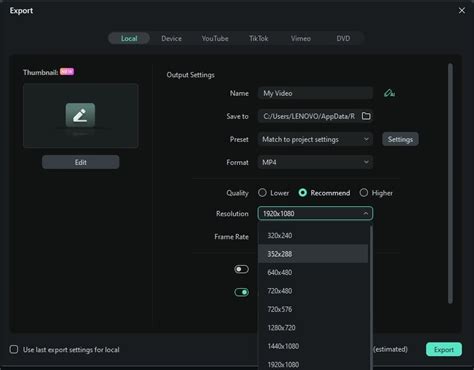This screenshot has height=370, width=474.
Task: Click the Output Settings vertical scrollbar
Action: click(450, 183)
